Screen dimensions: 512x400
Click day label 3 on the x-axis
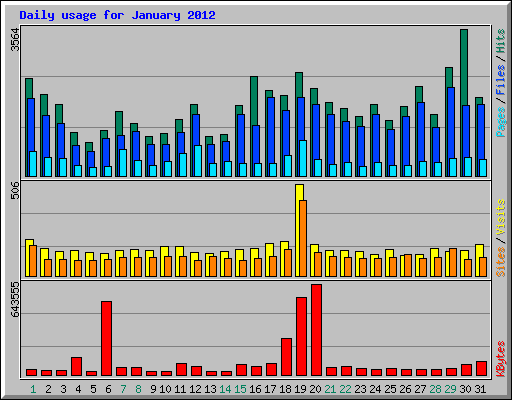tap(63, 389)
